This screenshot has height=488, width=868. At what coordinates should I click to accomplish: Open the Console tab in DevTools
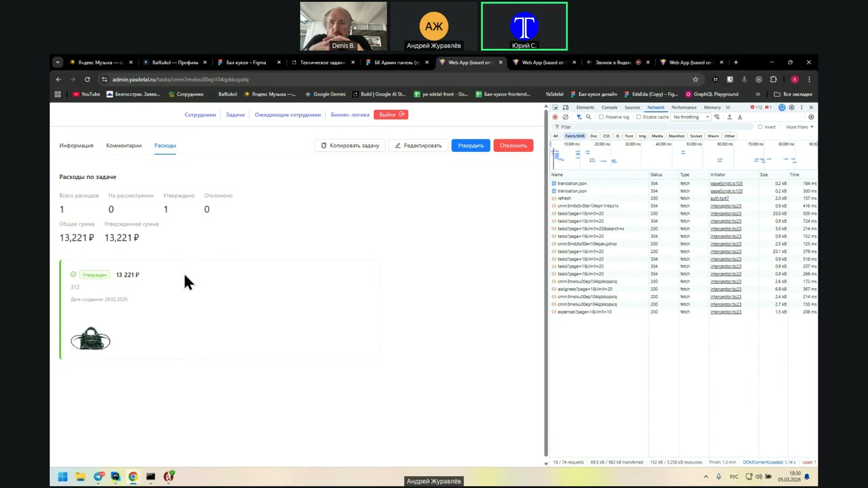point(609,108)
